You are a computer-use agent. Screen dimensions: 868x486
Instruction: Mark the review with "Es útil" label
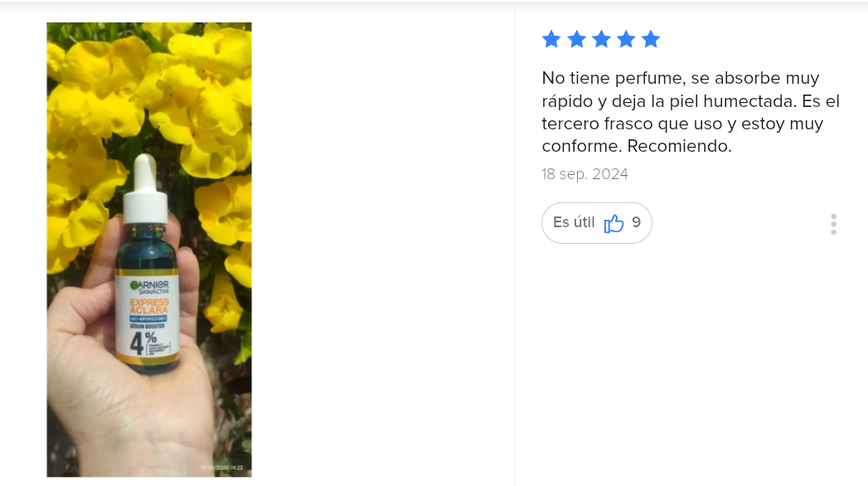coord(574,222)
